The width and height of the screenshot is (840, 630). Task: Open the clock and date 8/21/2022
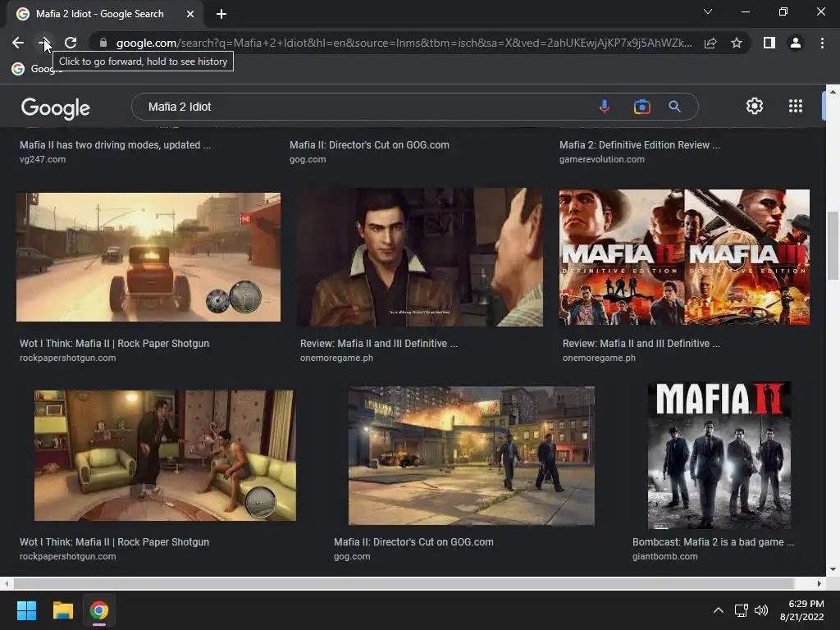coord(802,610)
